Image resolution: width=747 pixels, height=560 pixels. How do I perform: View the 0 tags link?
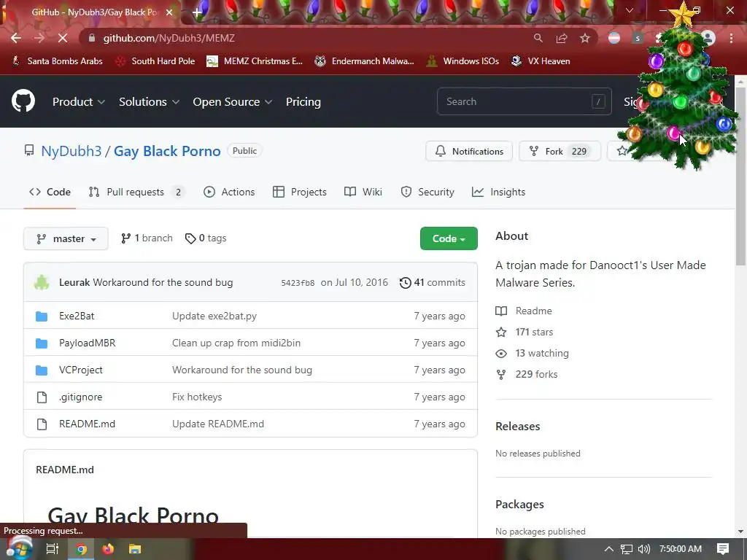click(x=206, y=238)
